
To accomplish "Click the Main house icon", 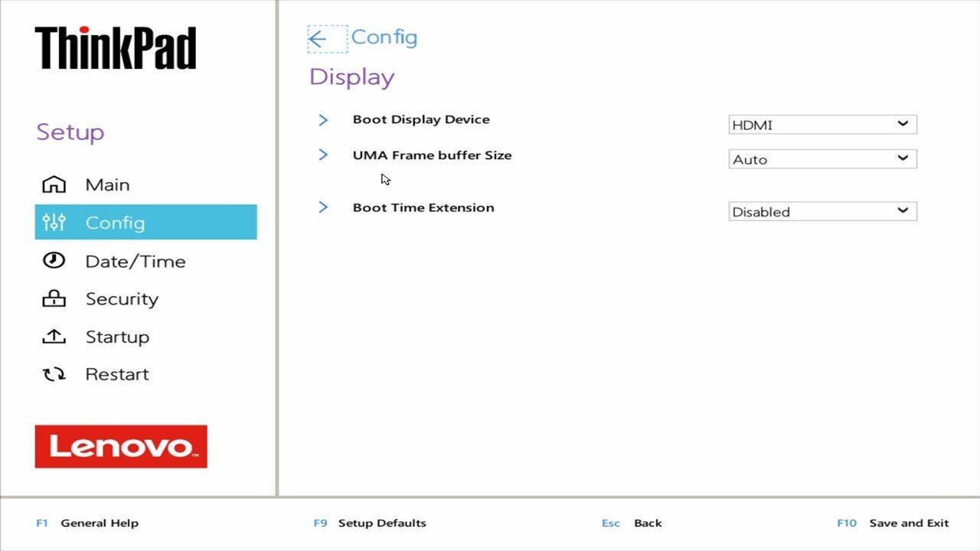I will click(x=54, y=184).
